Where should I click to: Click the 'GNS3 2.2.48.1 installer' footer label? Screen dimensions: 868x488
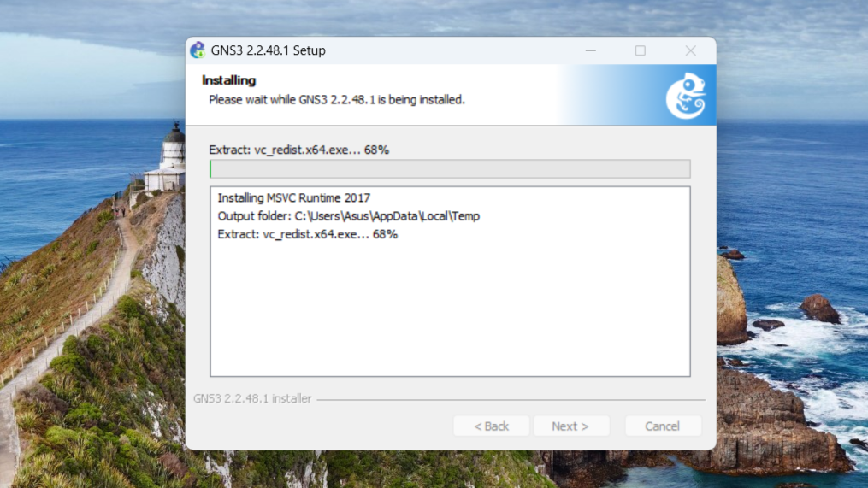click(252, 399)
